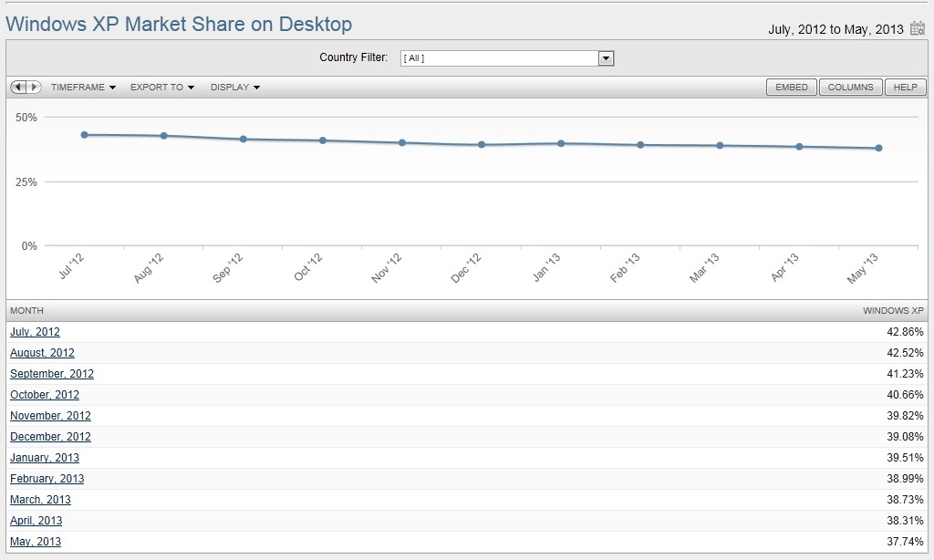Click the Jan '13 chart point

coord(561,143)
